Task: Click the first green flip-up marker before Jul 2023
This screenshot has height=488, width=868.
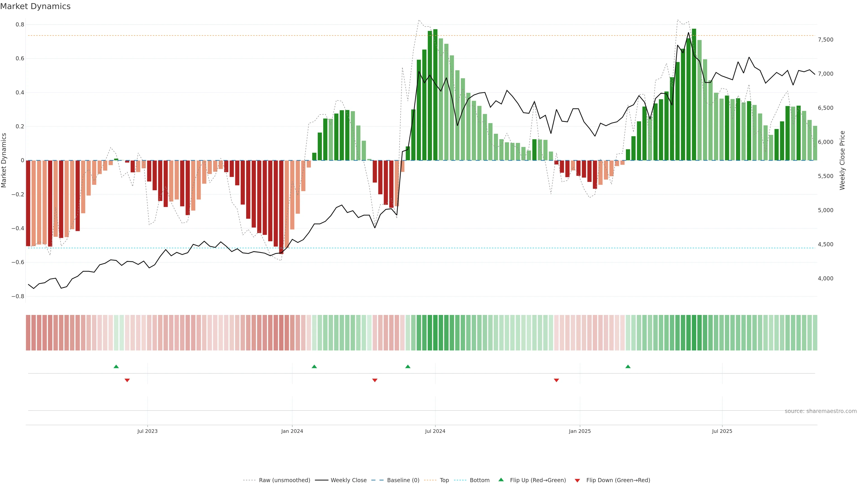Action: tap(116, 366)
